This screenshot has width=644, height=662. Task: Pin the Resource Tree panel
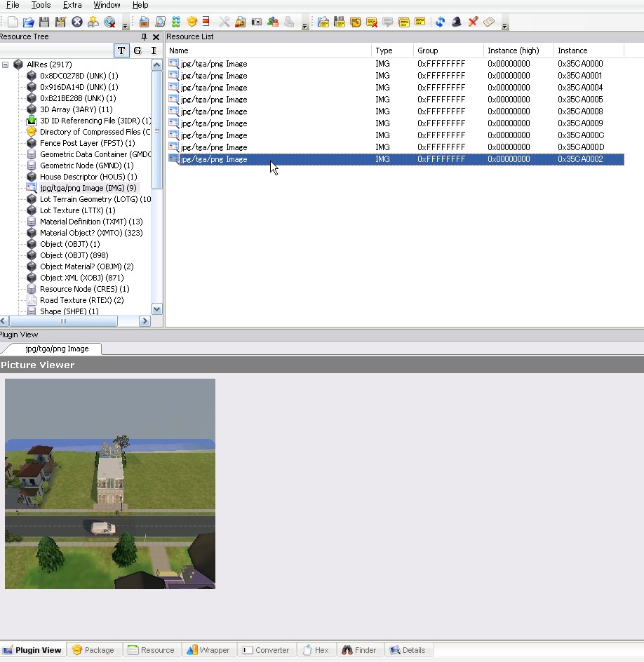pos(145,37)
